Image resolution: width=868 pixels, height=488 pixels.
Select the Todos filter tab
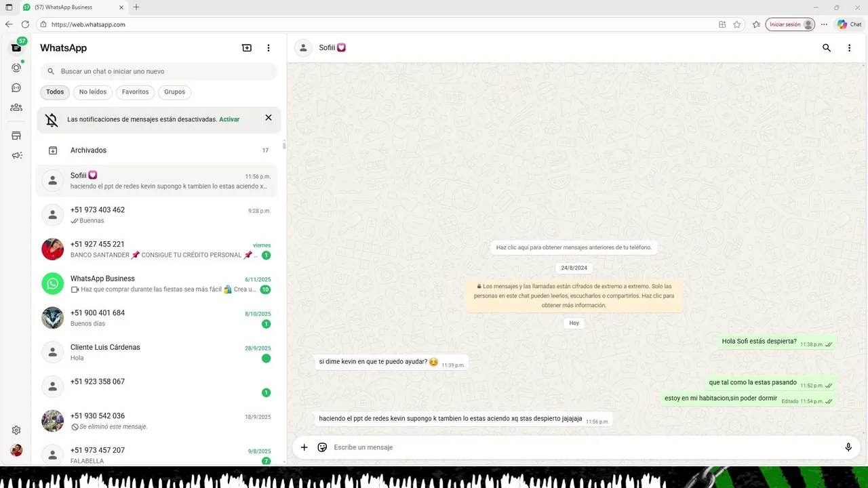coord(55,92)
